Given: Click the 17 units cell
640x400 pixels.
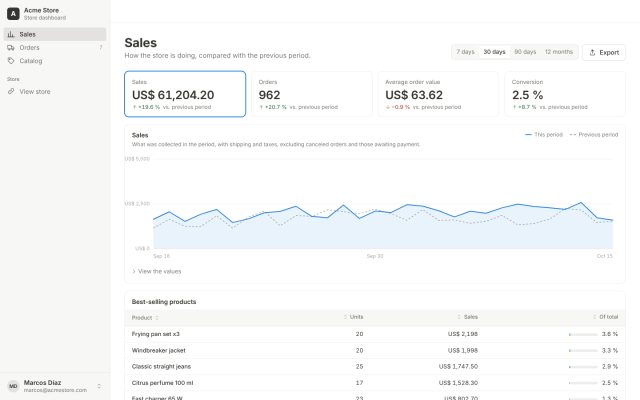Looking at the screenshot, I should point(359,383).
